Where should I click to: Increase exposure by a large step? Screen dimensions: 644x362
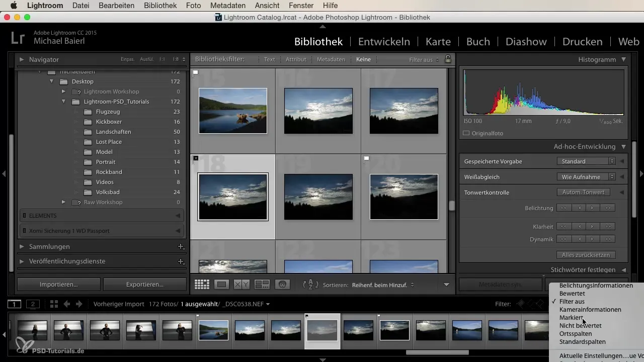click(x=608, y=208)
